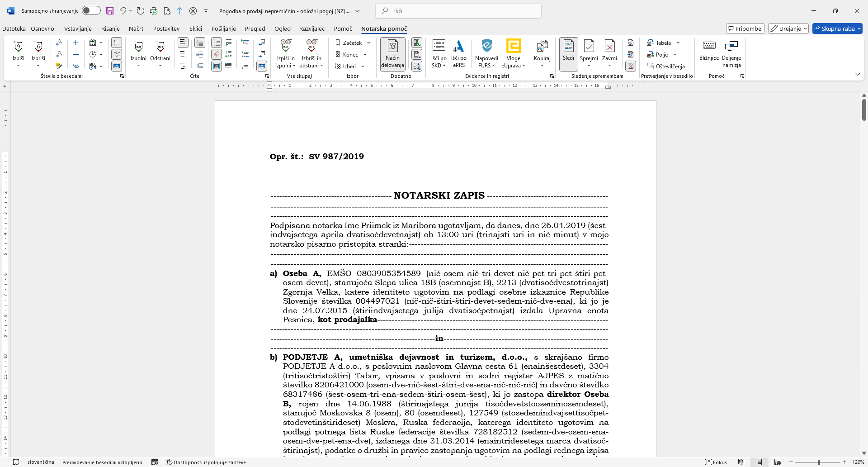868x467 pixels.
Task: Open the Vstavljanje ribbon tab
Action: [78, 29]
